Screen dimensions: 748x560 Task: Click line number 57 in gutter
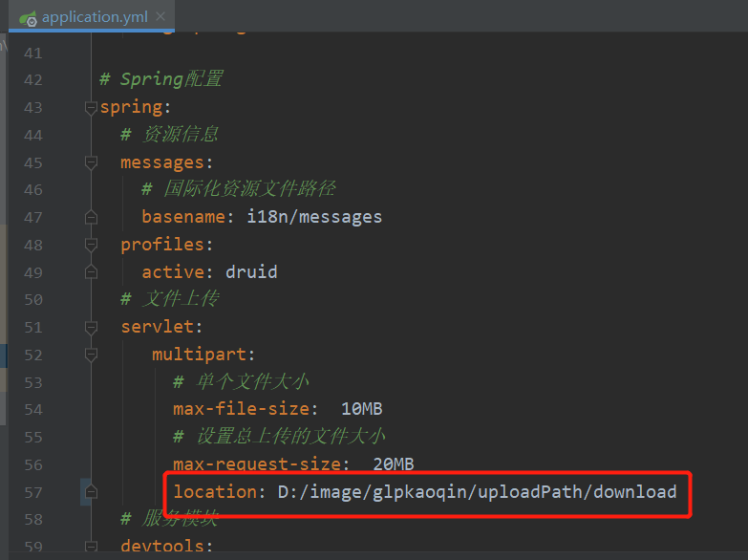point(33,492)
